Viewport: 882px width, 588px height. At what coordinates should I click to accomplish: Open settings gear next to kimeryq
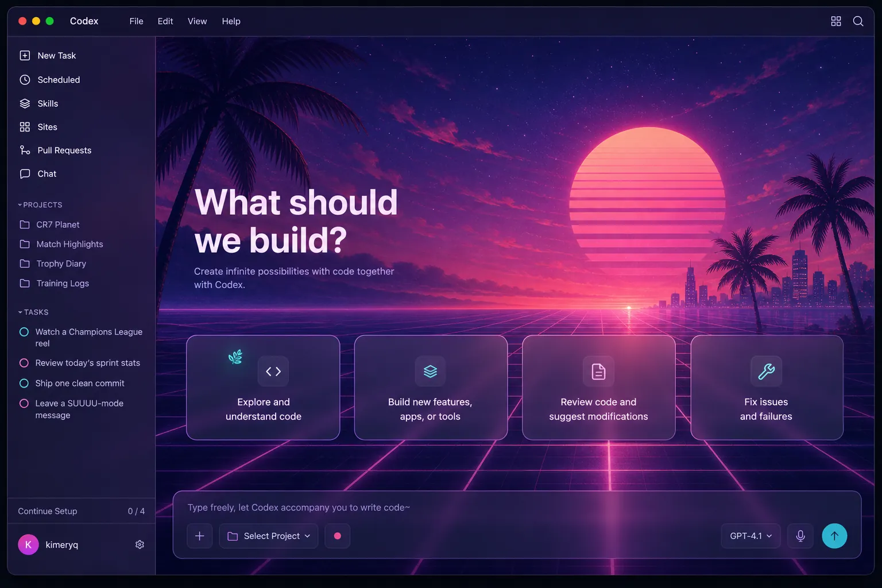click(x=140, y=544)
